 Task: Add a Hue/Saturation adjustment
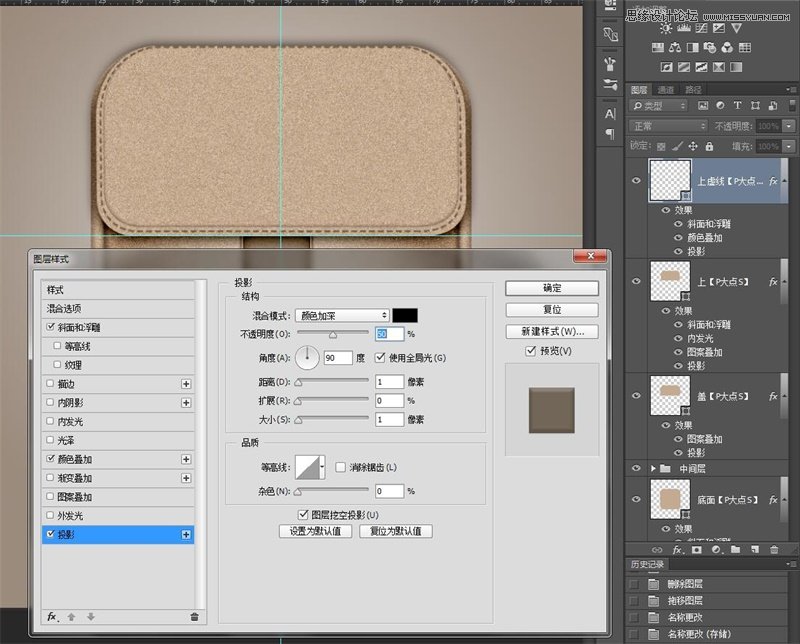(658, 47)
